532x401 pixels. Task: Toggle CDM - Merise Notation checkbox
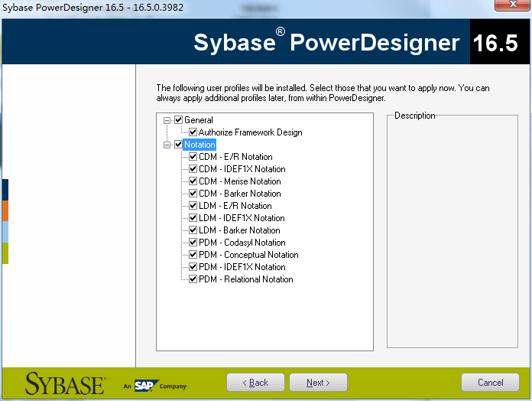(193, 181)
